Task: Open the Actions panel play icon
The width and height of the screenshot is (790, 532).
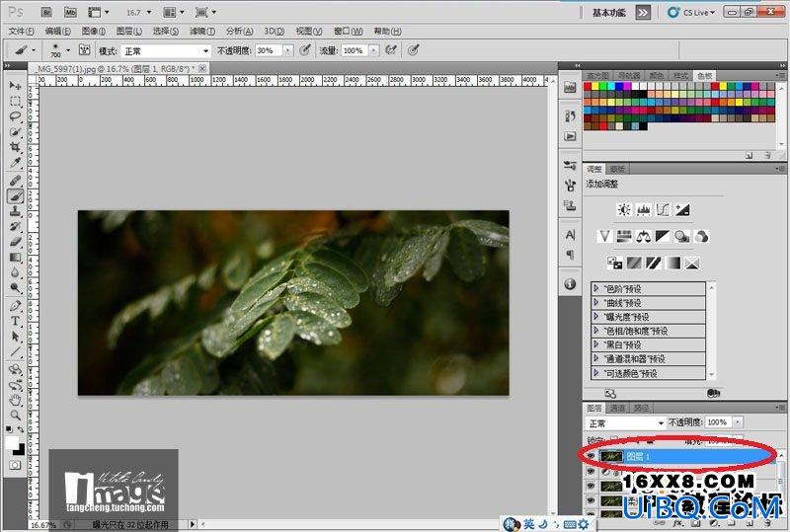Action: click(x=570, y=136)
